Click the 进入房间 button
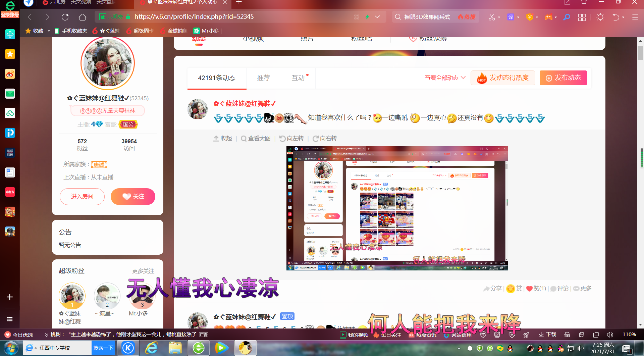 point(82,196)
